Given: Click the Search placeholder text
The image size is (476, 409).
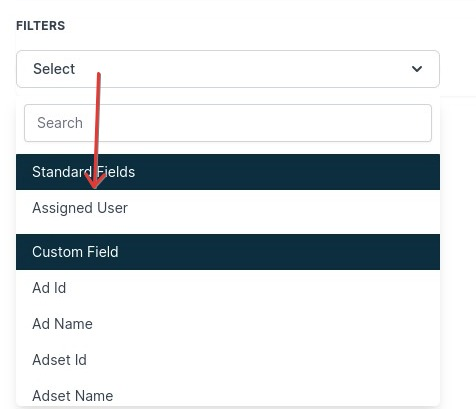Looking at the screenshot, I should [x=60, y=123].
